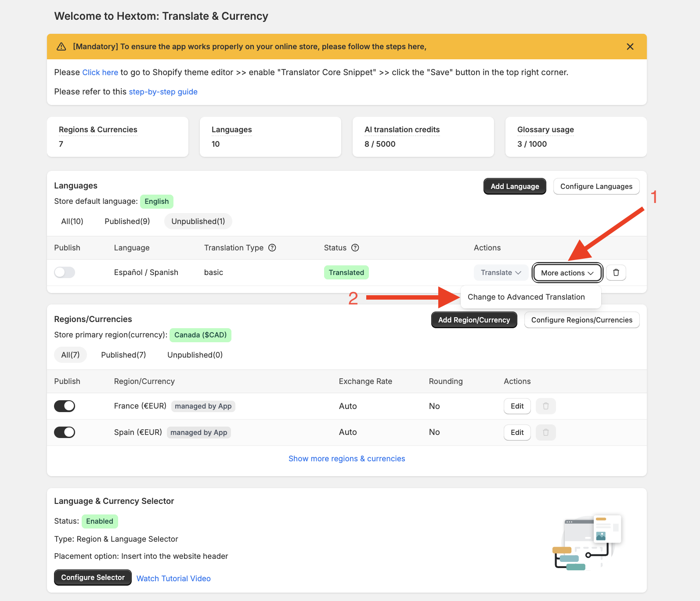Screen dimensions: 700x601
Task: Open the Click here theme editor link
Action: tap(100, 72)
